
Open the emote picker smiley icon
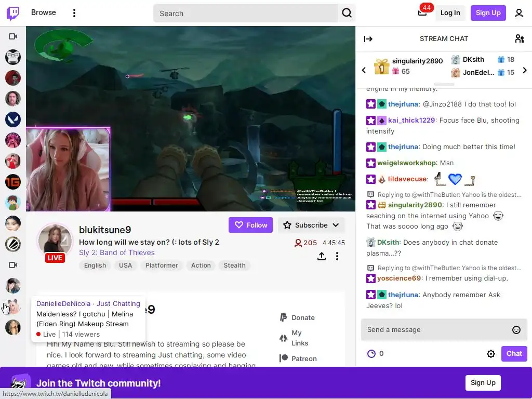[x=516, y=330]
